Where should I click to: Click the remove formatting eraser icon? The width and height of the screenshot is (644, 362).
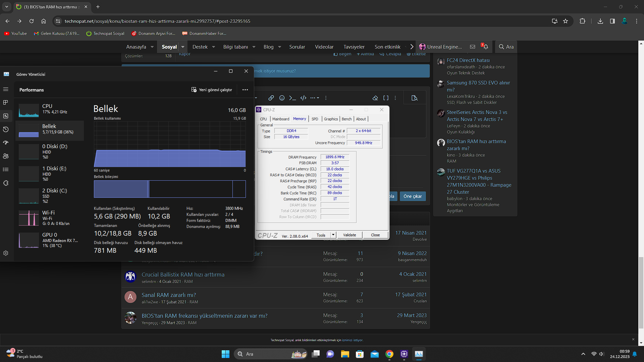(375, 98)
